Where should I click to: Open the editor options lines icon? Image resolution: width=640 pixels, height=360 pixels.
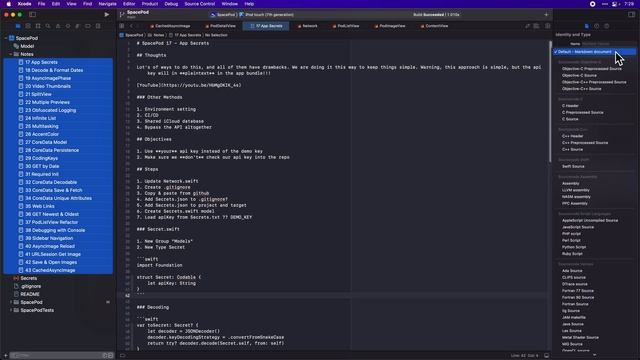pyautogui.click(x=536, y=26)
